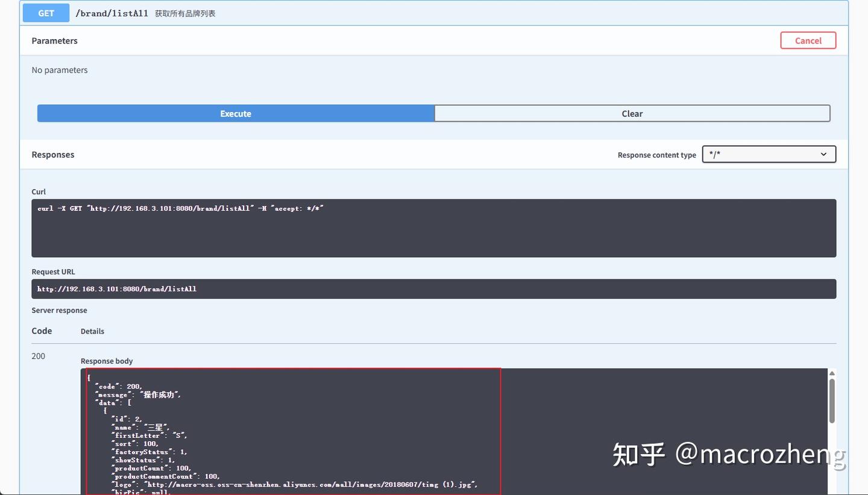Click the 'No parameters' label

(x=59, y=70)
